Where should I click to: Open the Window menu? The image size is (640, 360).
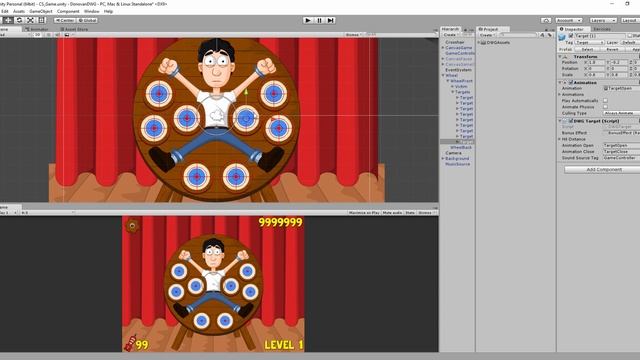(91, 11)
